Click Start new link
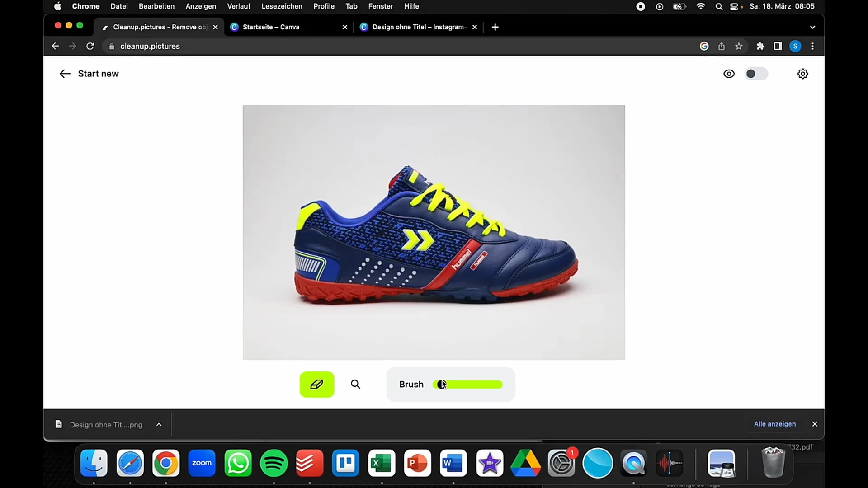Viewport: 868px width, 488px height. 98,74
